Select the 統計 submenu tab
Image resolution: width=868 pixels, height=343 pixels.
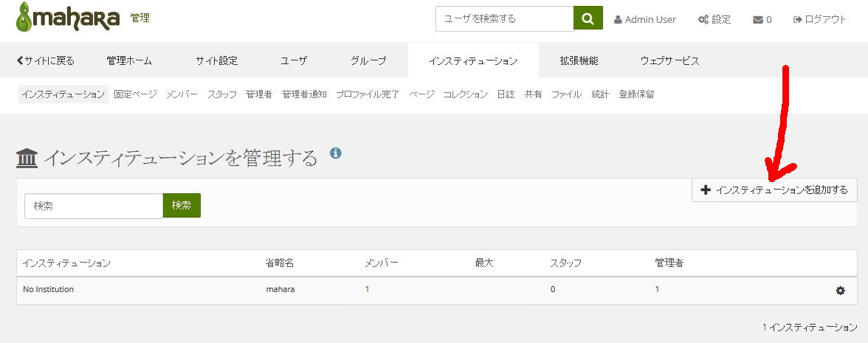600,94
